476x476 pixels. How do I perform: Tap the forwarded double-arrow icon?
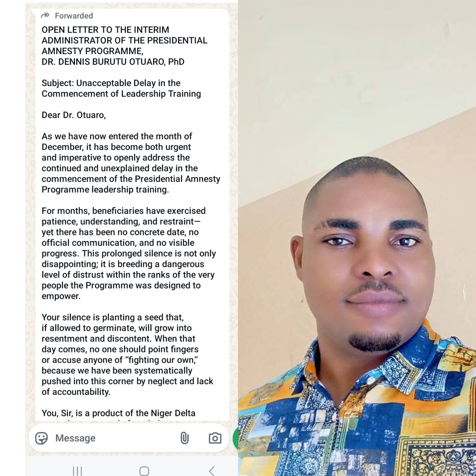[45, 16]
